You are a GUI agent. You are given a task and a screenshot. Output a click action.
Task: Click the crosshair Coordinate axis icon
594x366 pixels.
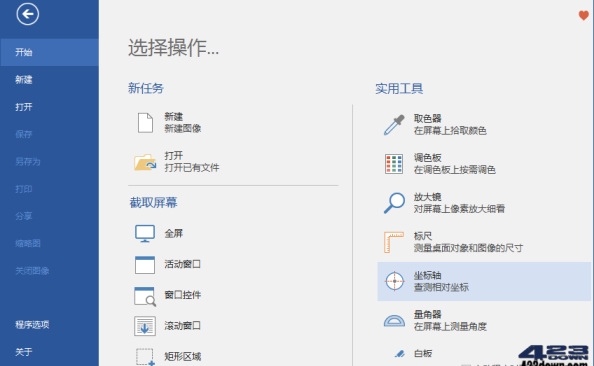tap(394, 282)
